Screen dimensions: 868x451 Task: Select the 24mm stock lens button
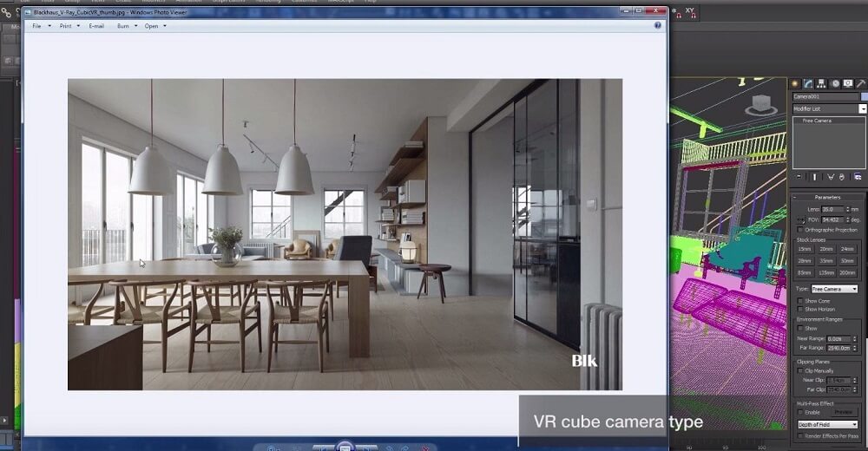pos(847,250)
